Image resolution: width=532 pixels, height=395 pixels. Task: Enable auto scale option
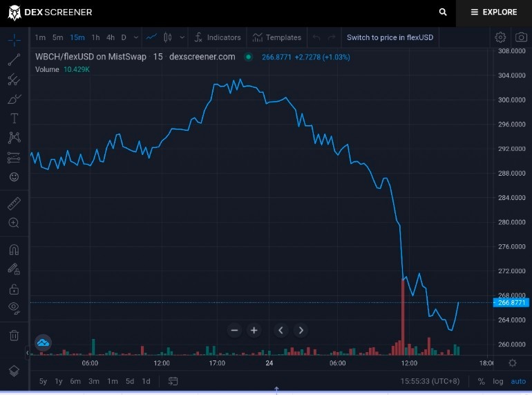[518, 381]
